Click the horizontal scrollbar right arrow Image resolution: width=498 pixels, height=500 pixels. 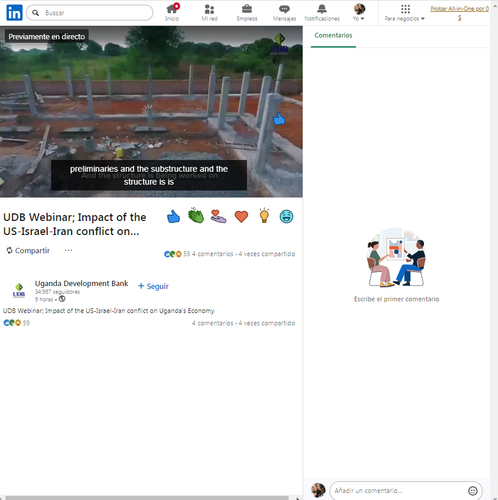click(x=298, y=498)
